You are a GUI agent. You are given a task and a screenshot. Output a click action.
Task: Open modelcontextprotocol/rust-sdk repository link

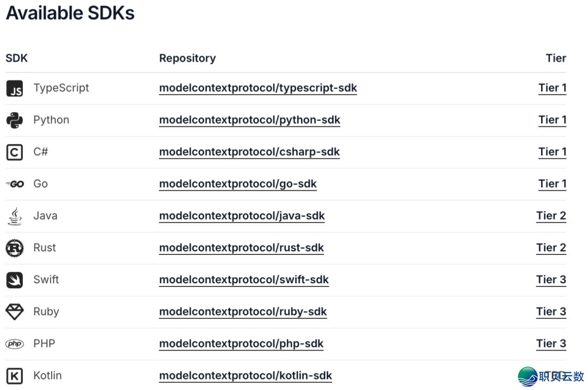click(x=241, y=248)
